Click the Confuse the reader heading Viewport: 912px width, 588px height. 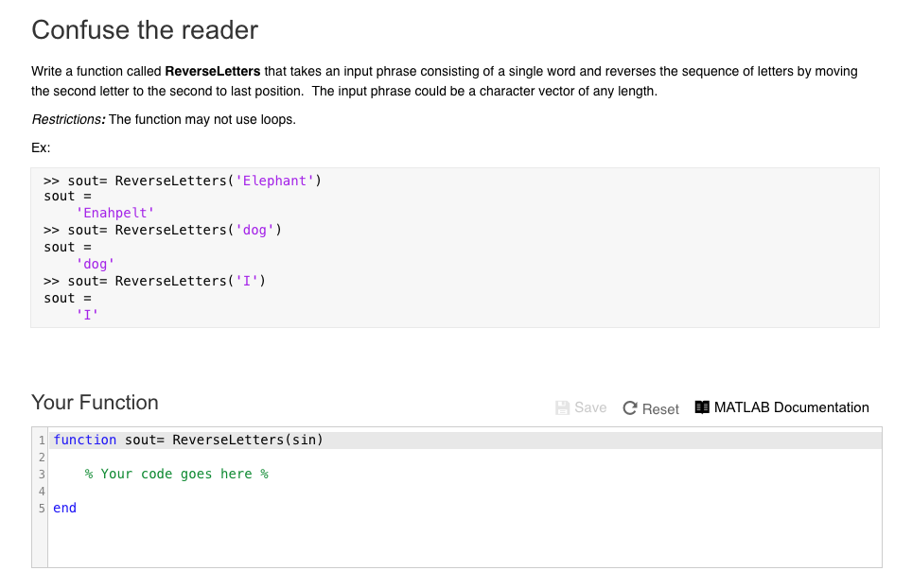coord(145,30)
